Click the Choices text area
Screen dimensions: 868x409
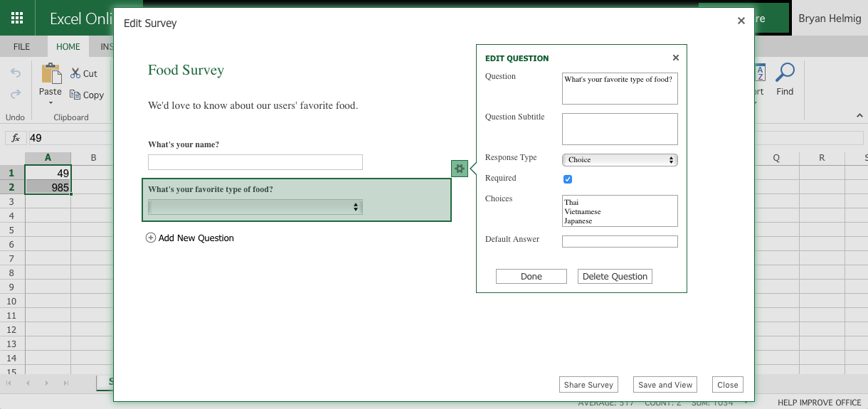click(620, 211)
